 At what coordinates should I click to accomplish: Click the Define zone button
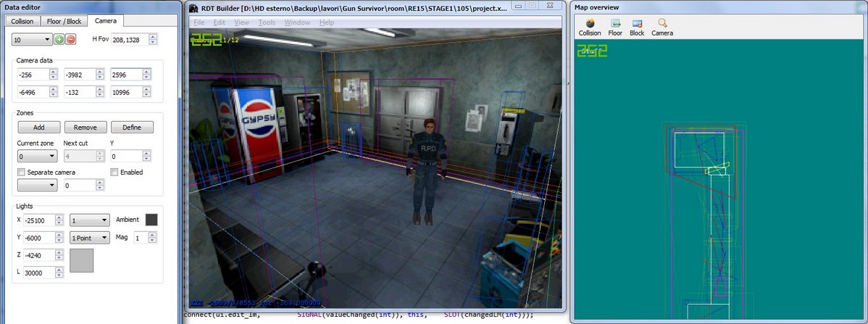click(132, 127)
